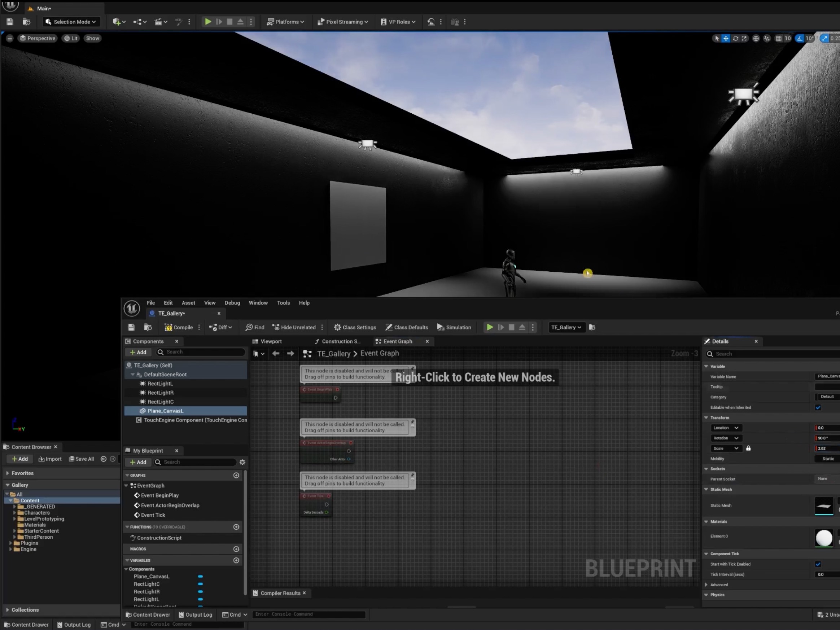
Task: Add new graph in GRAPHS section
Action: [x=236, y=476]
